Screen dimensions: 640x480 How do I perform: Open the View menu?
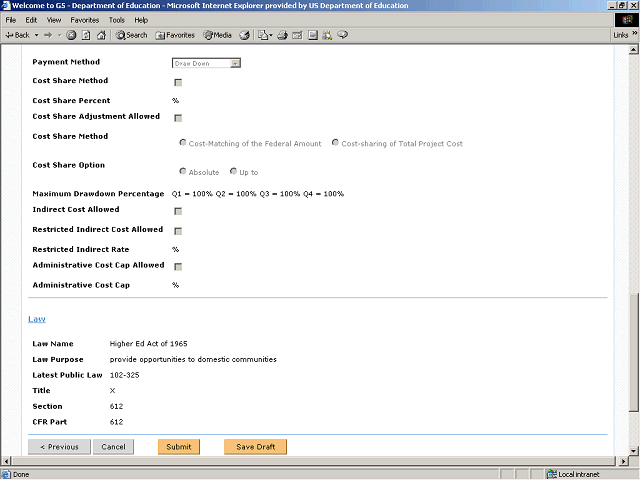tap(53, 20)
